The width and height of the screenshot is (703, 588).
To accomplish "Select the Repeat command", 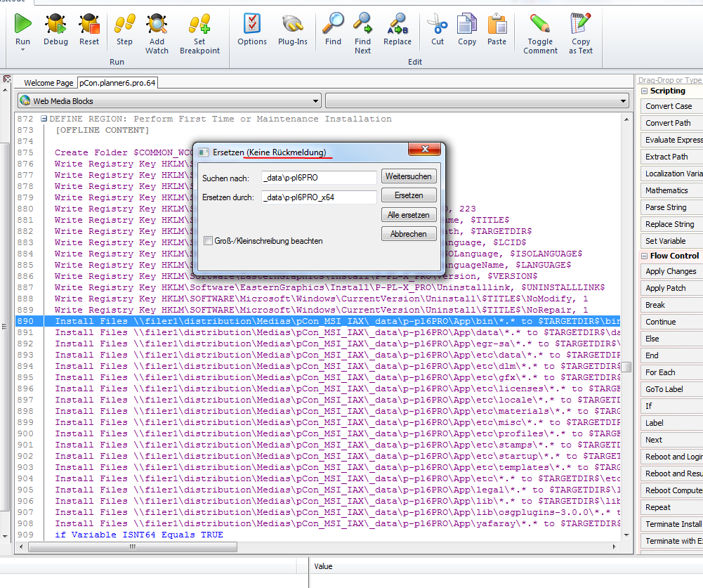I will [671, 507].
